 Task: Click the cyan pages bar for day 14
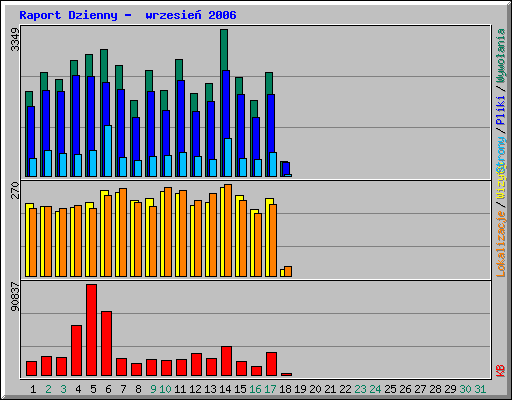click(228, 157)
